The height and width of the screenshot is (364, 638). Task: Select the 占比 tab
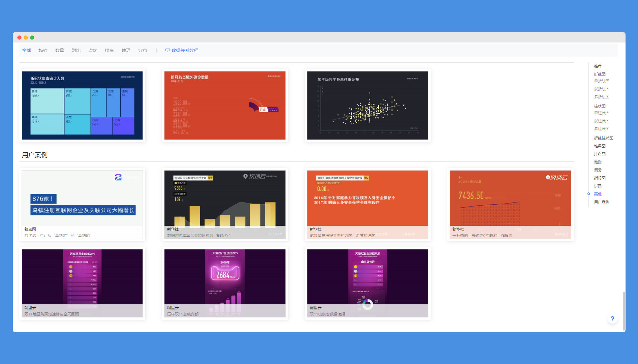tap(93, 51)
